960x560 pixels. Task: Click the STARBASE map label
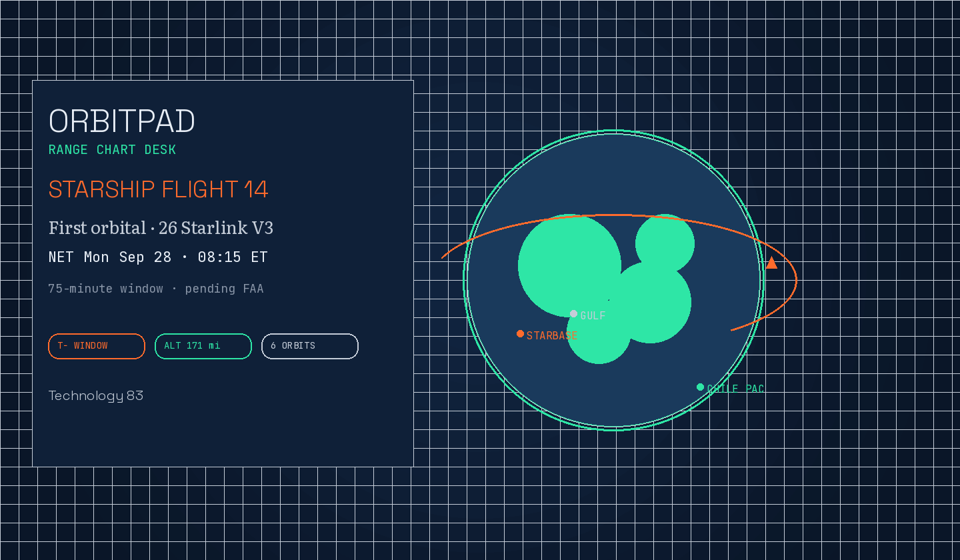(x=552, y=336)
